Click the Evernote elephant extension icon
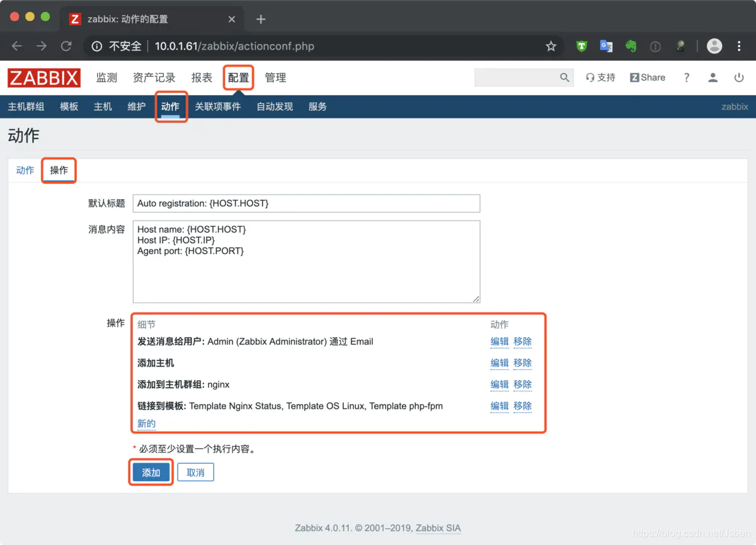756x545 pixels. coord(631,46)
